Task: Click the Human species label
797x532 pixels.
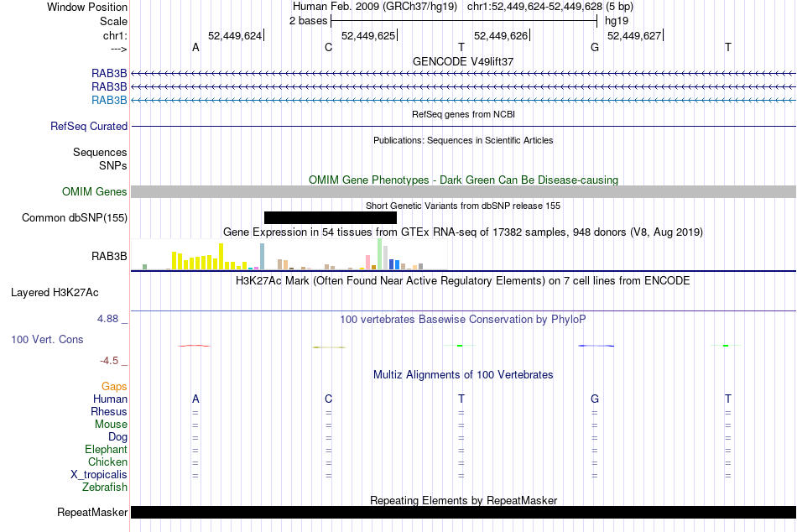Action: point(110,399)
